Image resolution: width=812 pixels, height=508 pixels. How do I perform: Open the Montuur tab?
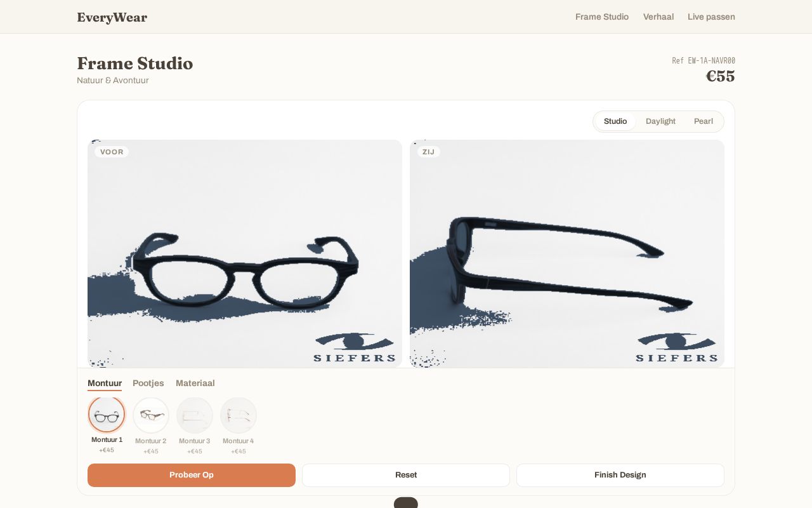105,384
